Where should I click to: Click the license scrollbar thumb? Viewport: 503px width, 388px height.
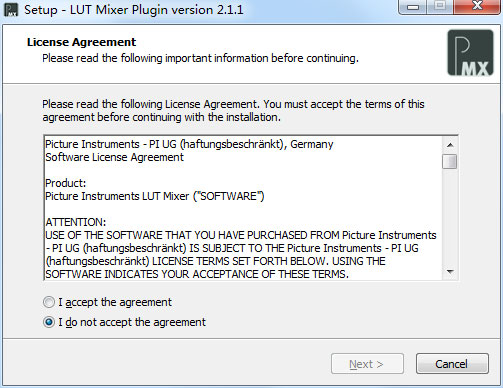click(450, 161)
